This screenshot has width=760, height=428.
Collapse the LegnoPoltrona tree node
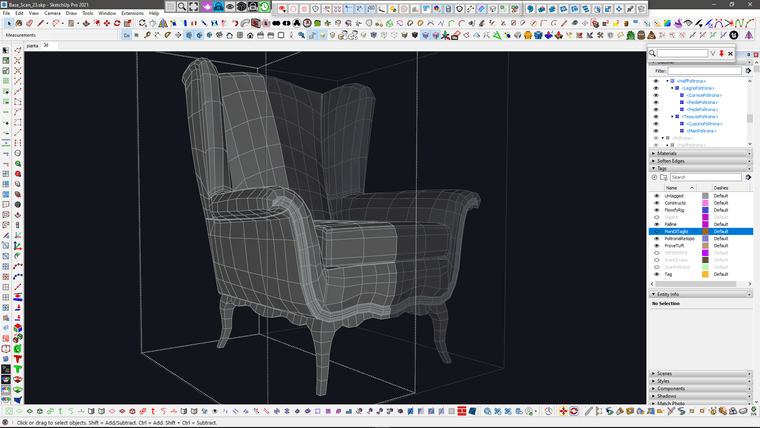[672, 88]
